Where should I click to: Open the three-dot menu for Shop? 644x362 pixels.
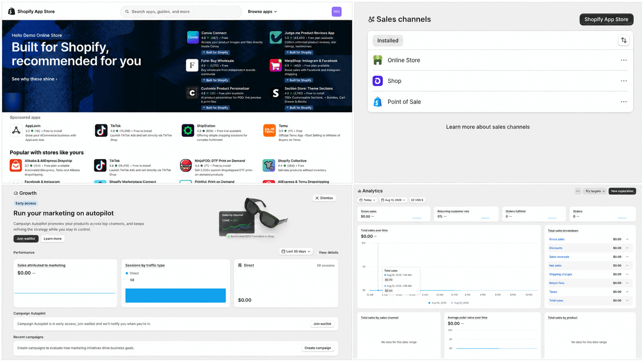tap(624, 81)
